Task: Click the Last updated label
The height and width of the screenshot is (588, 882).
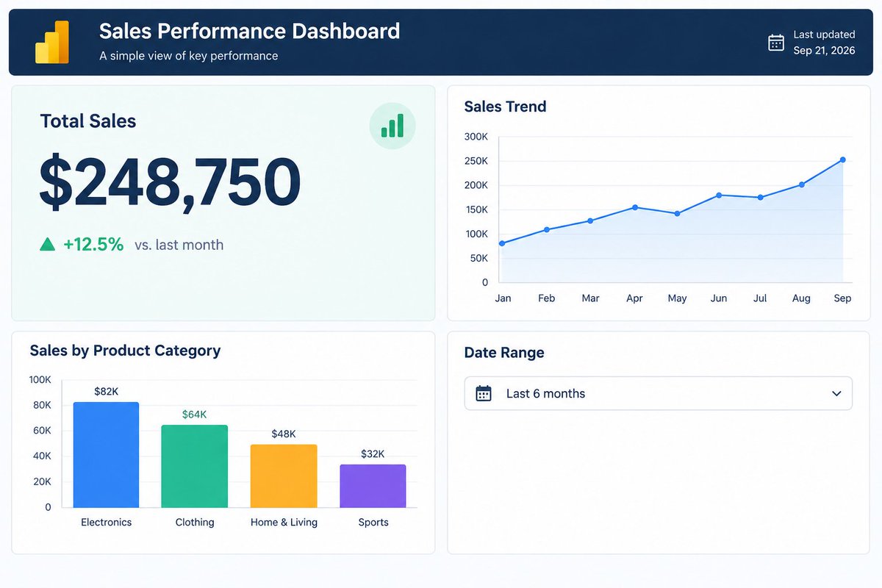Action: pos(824,35)
